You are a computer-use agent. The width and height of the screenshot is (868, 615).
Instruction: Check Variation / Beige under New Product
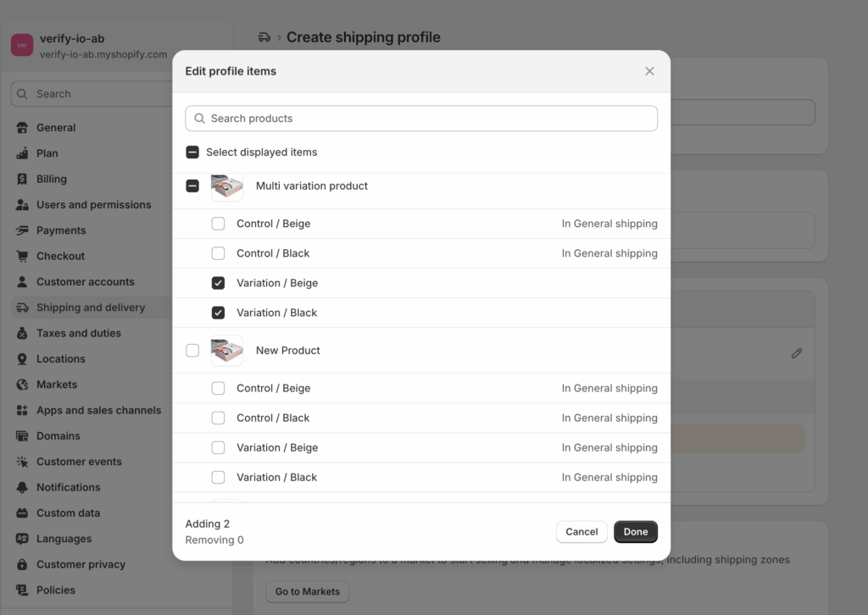click(x=218, y=447)
